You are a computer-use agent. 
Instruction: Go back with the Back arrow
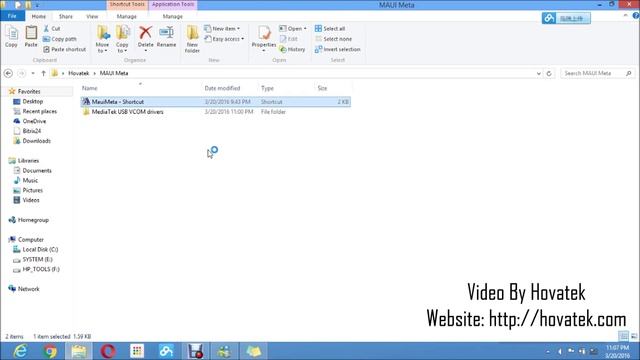[8, 73]
